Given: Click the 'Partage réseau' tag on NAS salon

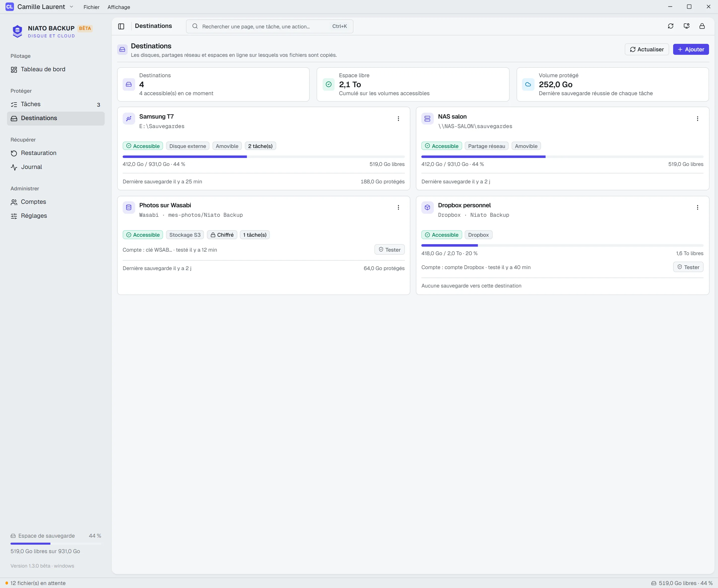Looking at the screenshot, I should (x=486, y=146).
